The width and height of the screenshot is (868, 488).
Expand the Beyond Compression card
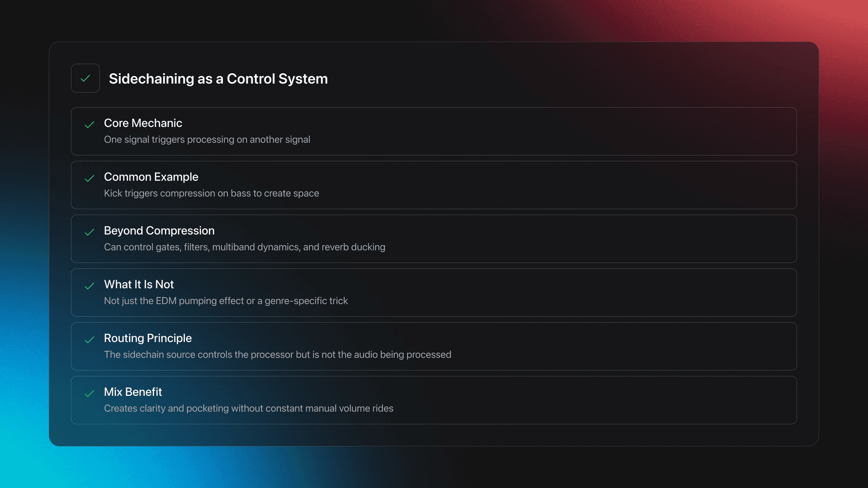pos(434,239)
